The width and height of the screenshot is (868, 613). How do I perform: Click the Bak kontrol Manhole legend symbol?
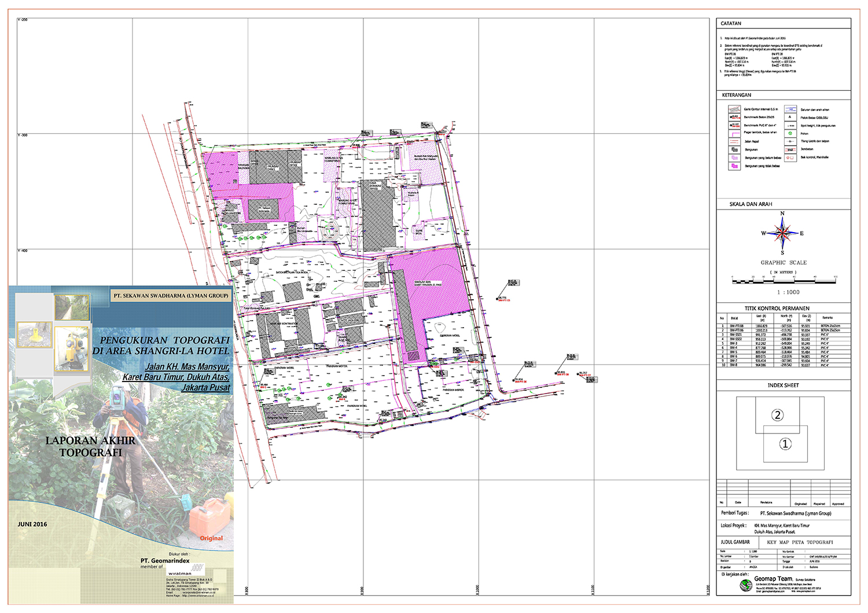point(790,157)
